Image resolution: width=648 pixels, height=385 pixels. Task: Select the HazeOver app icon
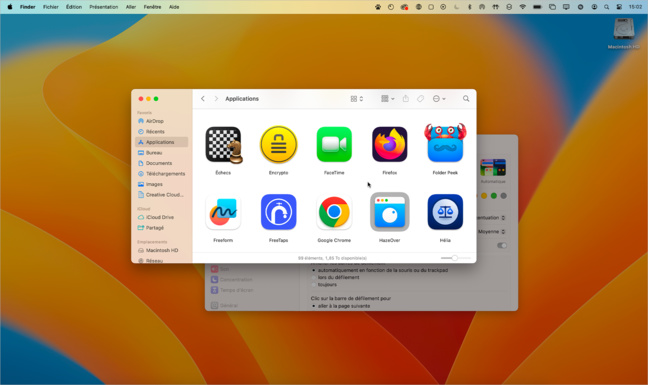pos(389,212)
